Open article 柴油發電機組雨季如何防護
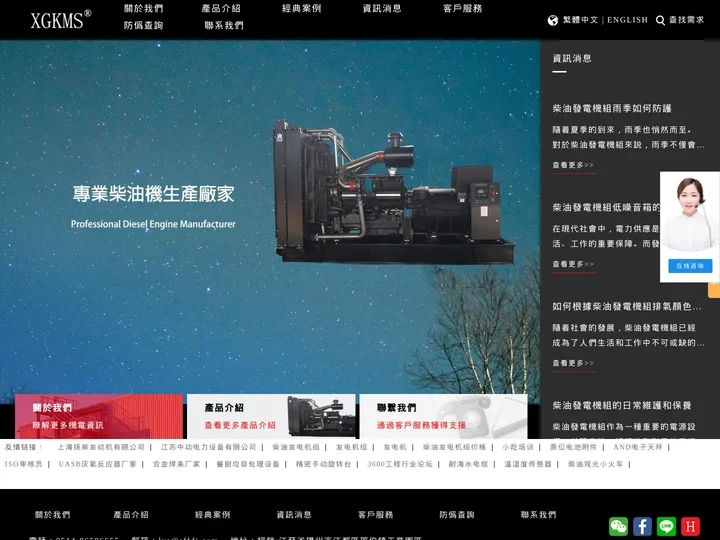The width and height of the screenshot is (720, 540). coord(612,108)
